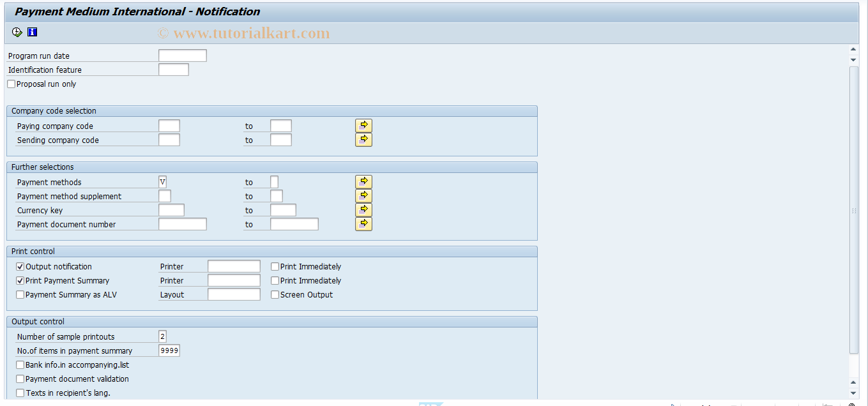
Task: Click the Layout input field
Action: tap(234, 294)
